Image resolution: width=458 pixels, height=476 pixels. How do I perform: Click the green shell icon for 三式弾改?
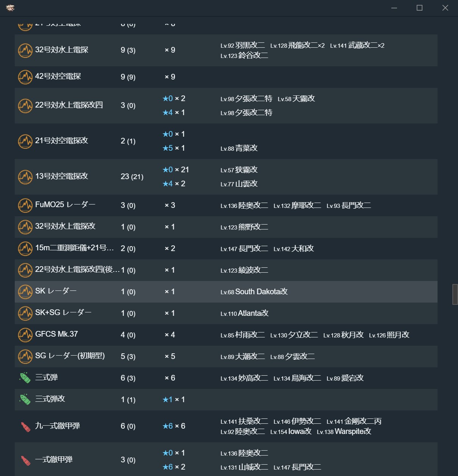click(x=25, y=399)
